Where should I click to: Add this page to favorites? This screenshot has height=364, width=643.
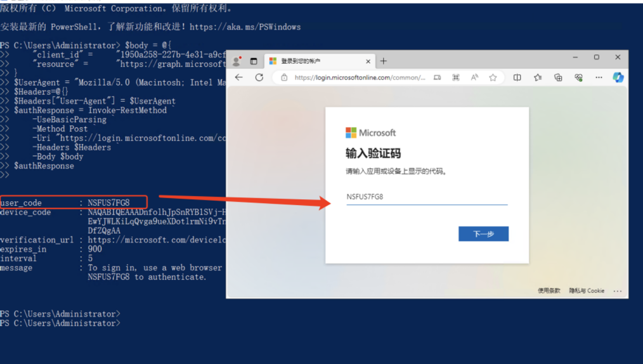click(493, 77)
